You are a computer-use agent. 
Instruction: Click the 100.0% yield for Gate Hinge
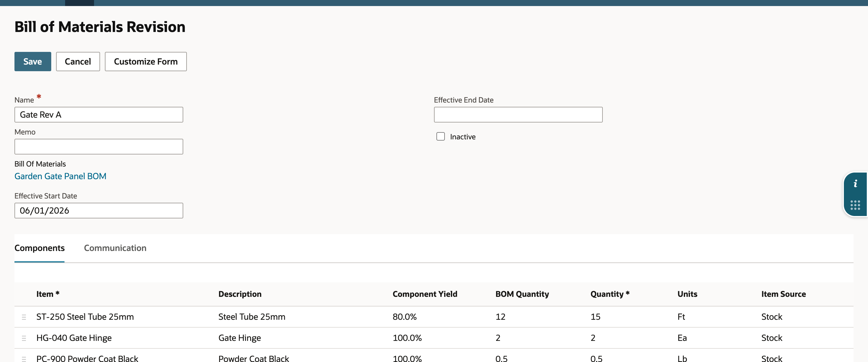(407, 338)
